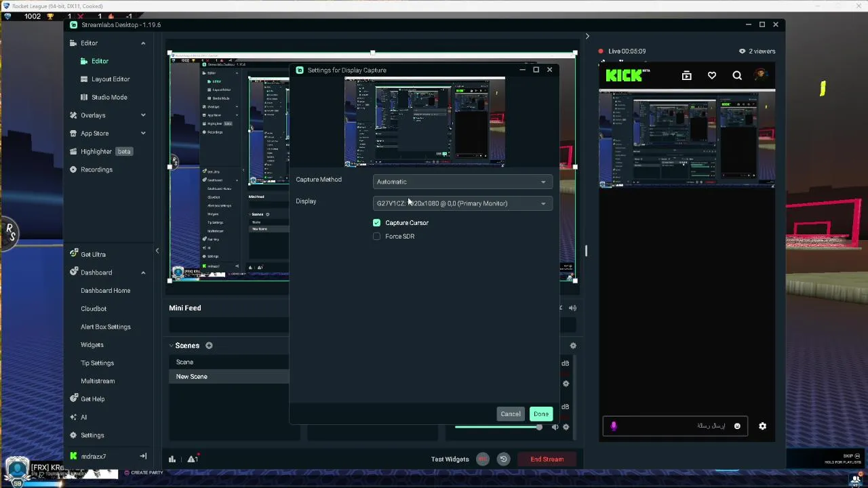Open the upper mixer source settings gear
This screenshot has height=488, width=868.
(x=566, y=384)
